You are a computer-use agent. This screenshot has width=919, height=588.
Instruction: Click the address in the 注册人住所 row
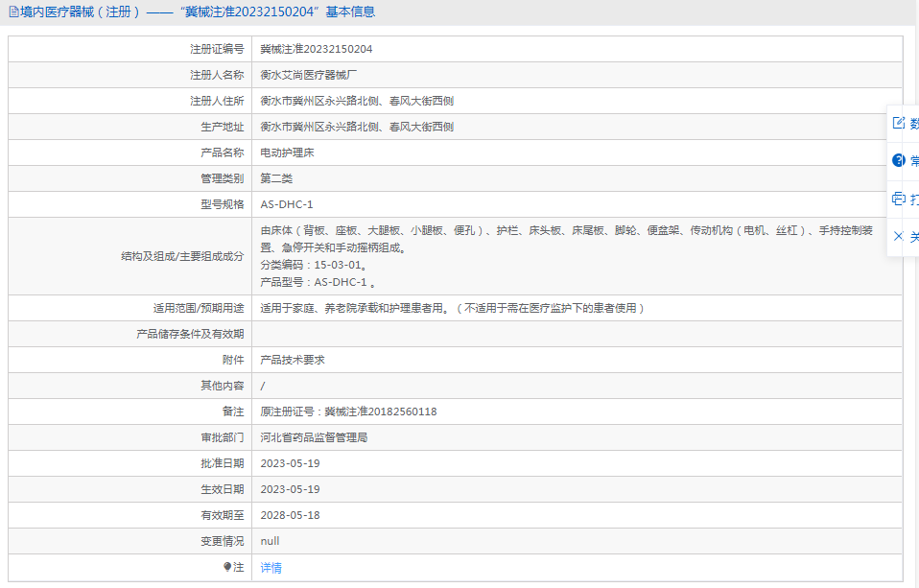coord(357,101)
